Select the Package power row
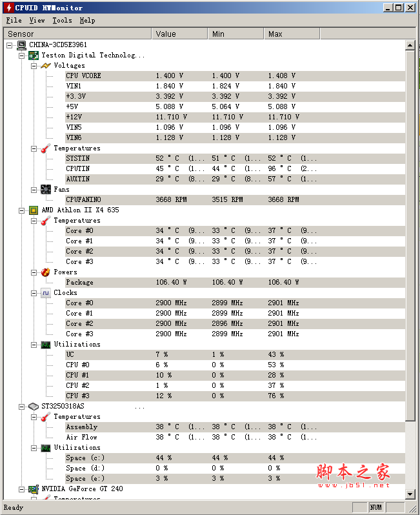Viewport: 420px width, 515px height. pyautogui.click(x=235, y=283)
